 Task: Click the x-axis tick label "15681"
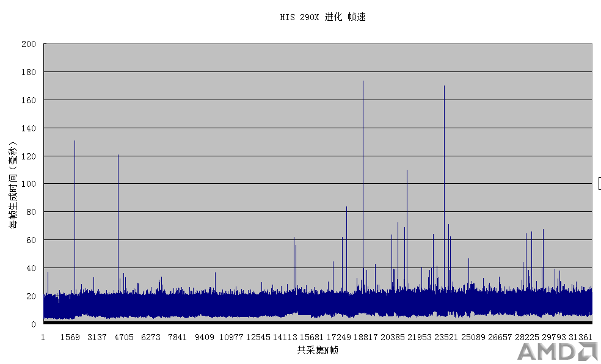coord(311,337)
